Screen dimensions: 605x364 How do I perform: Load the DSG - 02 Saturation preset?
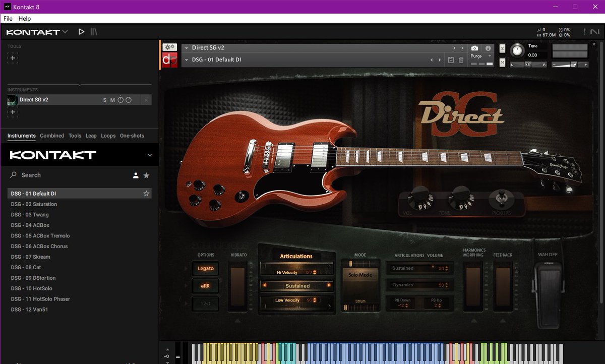(x=79, y=204)
